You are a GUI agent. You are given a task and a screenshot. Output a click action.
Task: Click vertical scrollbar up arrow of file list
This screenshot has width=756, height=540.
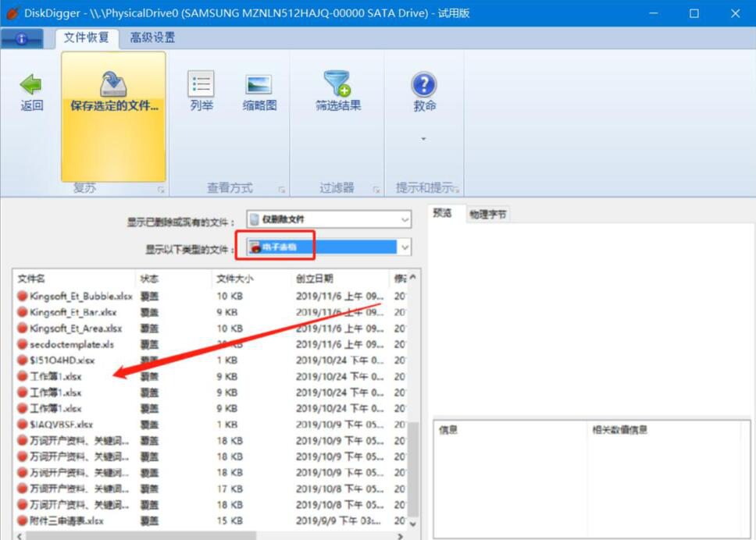click(x=412, y=278)
